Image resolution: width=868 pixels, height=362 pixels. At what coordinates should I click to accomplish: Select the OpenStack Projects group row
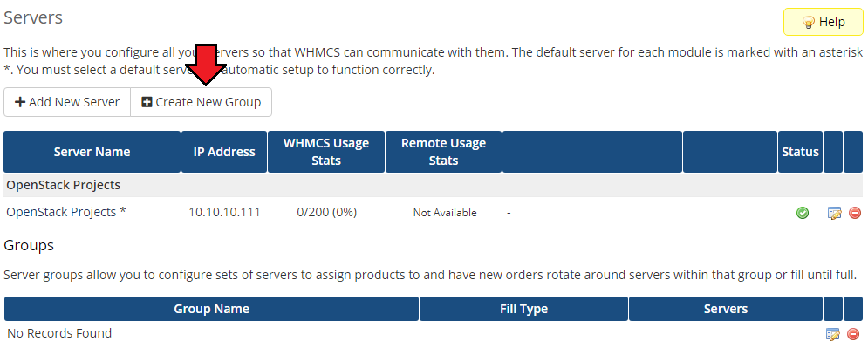[433, 185]
